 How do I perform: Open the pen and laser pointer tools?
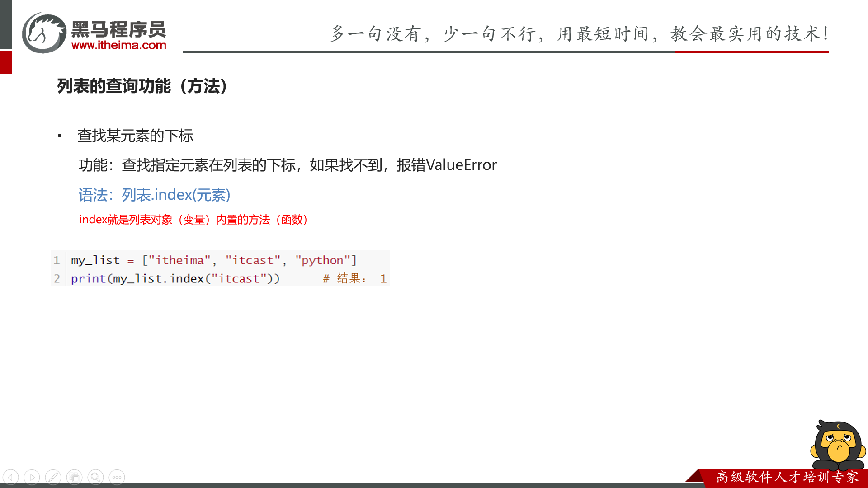(53, 477)
